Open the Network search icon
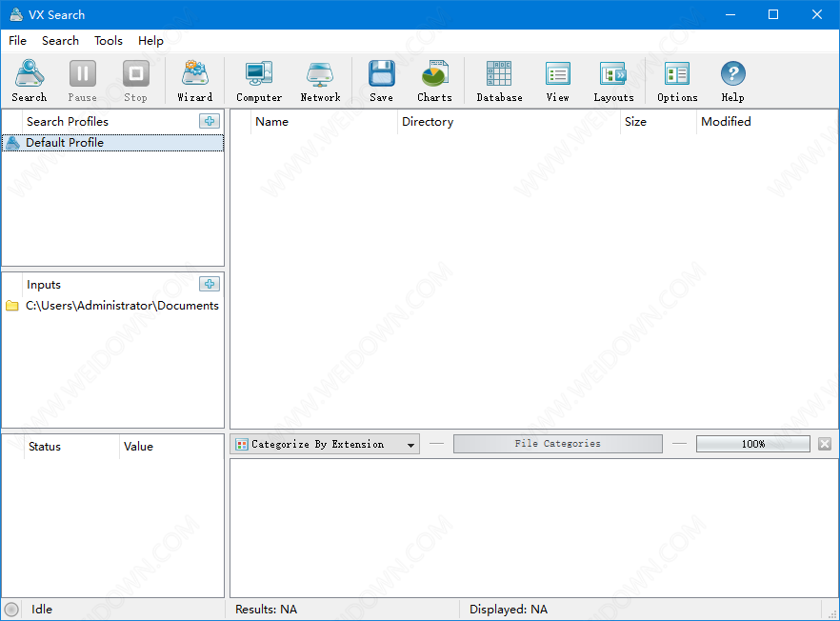Screen dimensions: 840x621 click(320, 81)
